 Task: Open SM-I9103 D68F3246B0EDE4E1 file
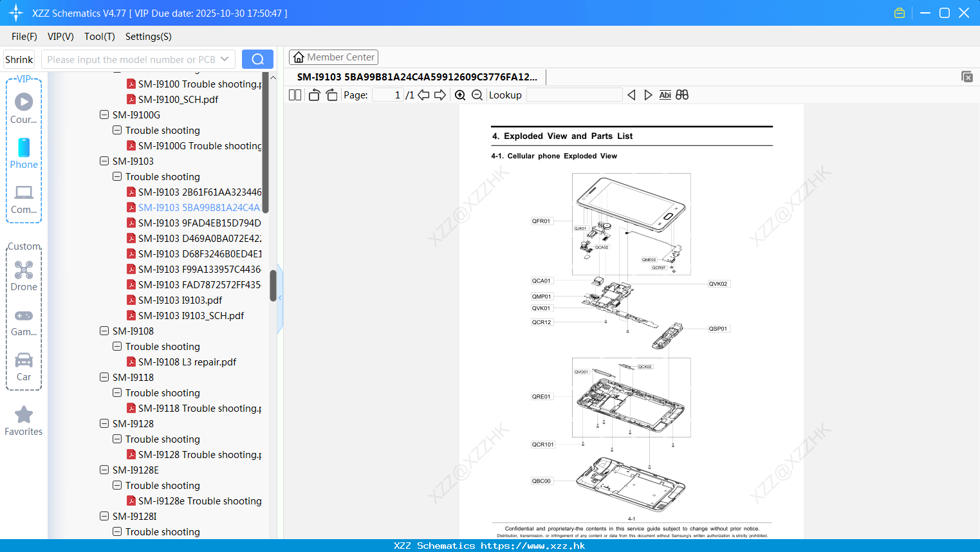(194, 254)
